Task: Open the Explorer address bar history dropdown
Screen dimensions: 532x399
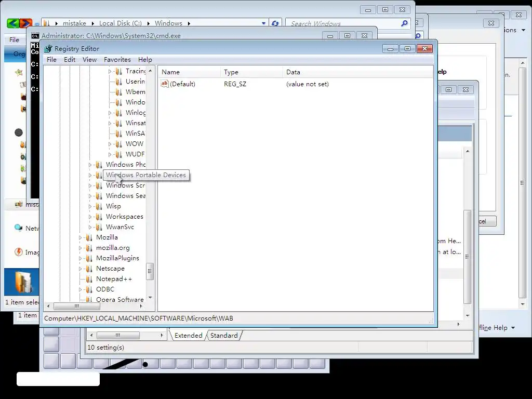Action: pyautogui.click(x=263, y=23)
